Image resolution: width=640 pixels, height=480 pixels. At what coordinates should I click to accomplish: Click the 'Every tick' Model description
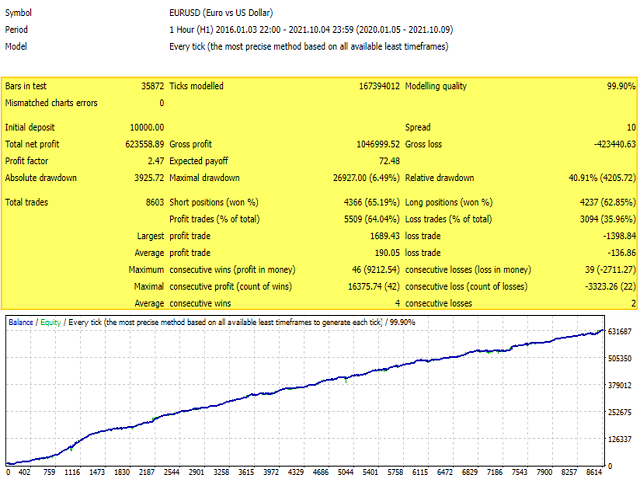tap(309, 47)
